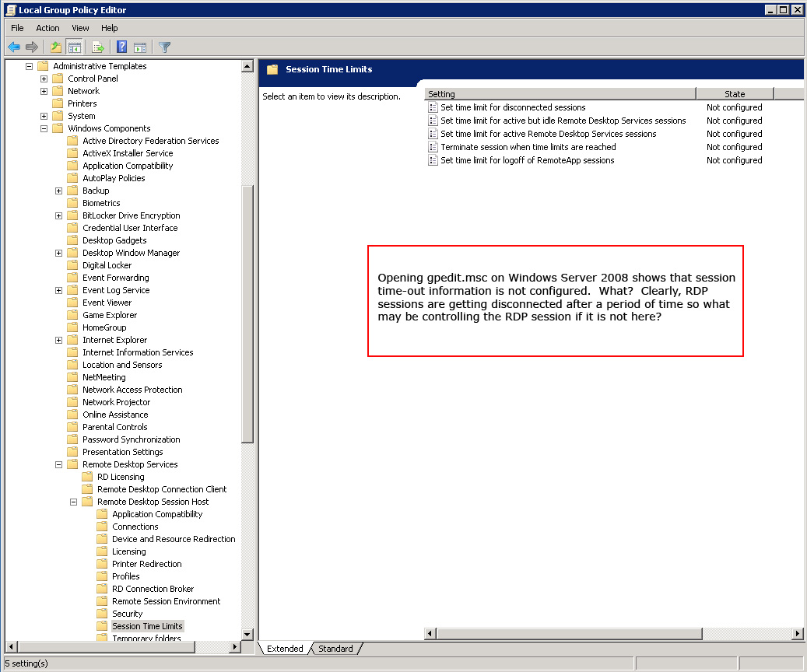Select Active Directory Federation Services folder
This screenshot has width=807, height=672.
tap(151, 141)
